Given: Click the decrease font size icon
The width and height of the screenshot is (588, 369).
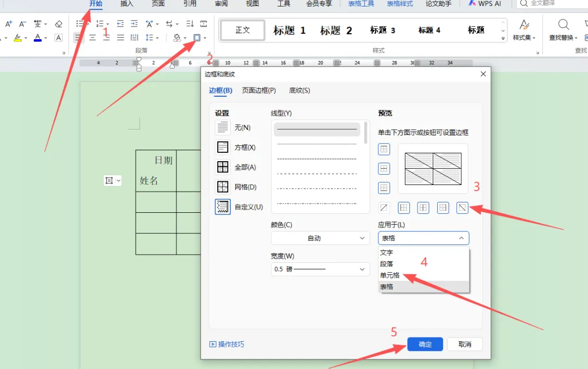Looking at the screenshot, I should (22, 24).
